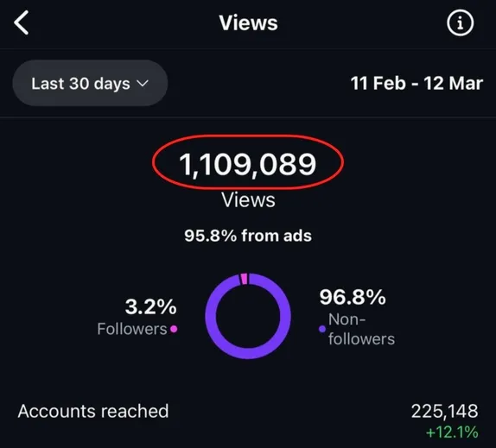Click the Views title at top
496x448 pixels.
[x=248, y=22]
